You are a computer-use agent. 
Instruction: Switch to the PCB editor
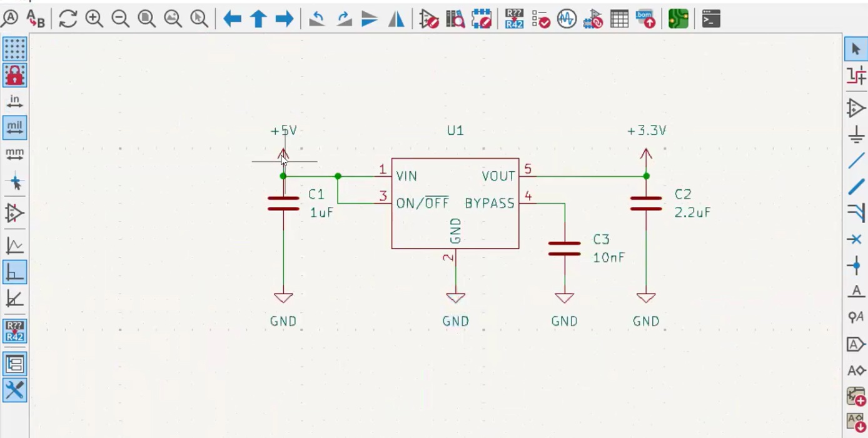tap(678, 19)
